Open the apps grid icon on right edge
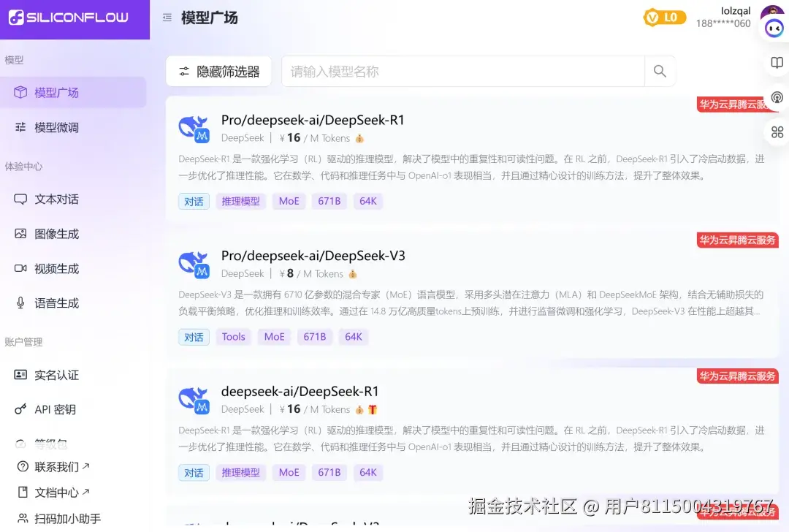 (x=777, y=132)
